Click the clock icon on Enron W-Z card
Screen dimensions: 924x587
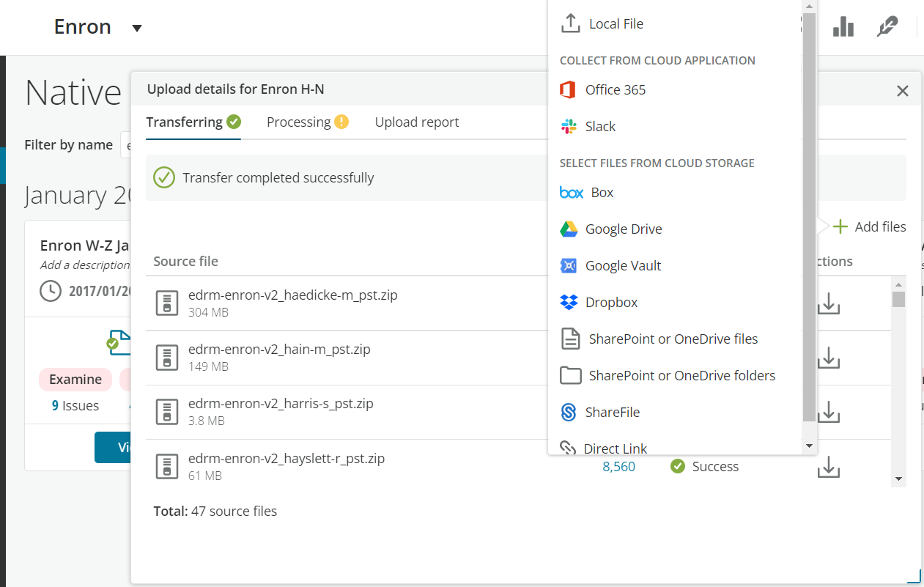point(51,291)
